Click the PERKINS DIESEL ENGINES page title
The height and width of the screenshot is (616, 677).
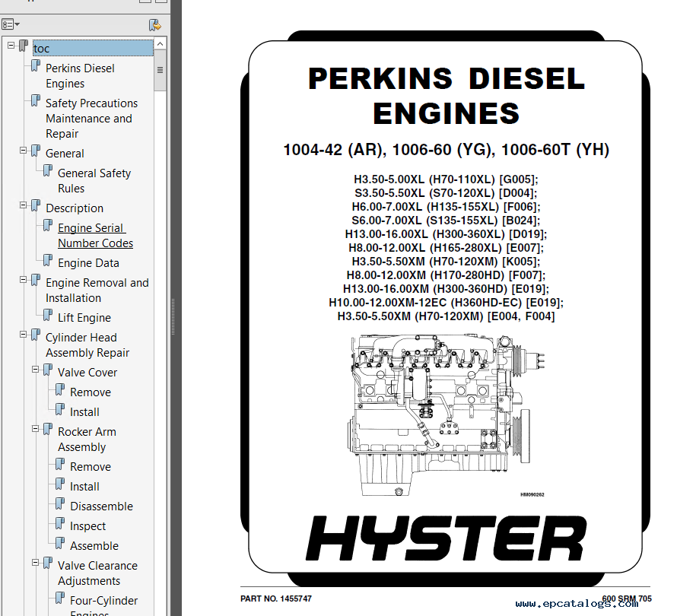[447, 96]
